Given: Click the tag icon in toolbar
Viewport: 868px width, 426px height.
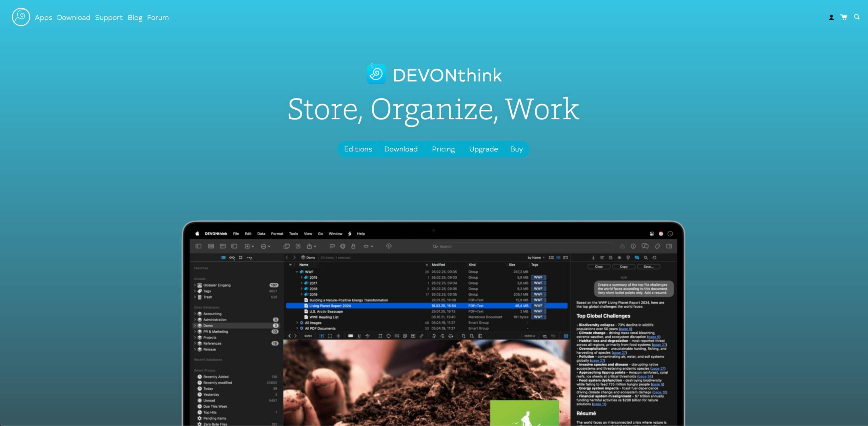Looking at the screenshot, I should [657, 246].
